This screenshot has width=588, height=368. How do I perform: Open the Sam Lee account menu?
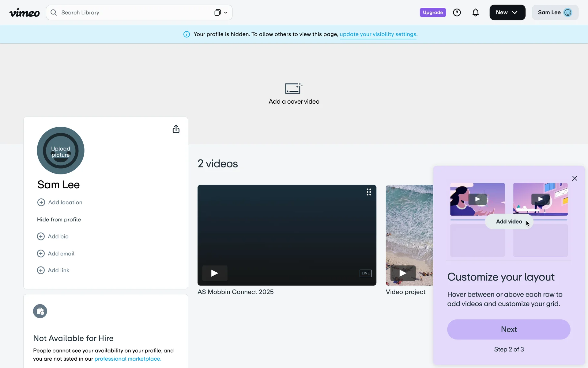point(555,13)
